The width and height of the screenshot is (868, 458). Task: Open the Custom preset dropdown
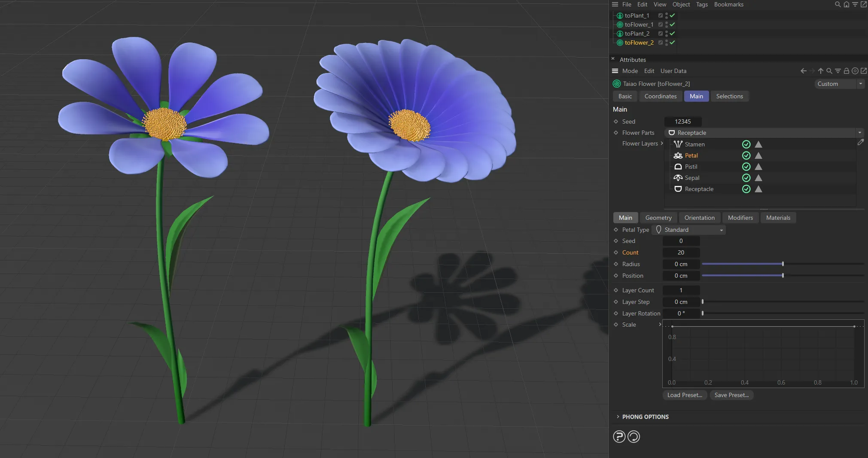point(859,84)
